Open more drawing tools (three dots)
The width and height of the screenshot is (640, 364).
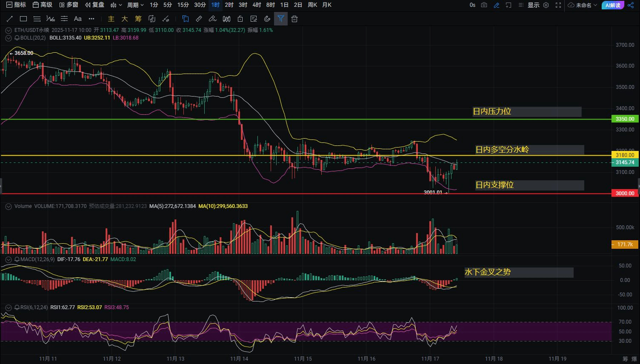tap(91, 19)
